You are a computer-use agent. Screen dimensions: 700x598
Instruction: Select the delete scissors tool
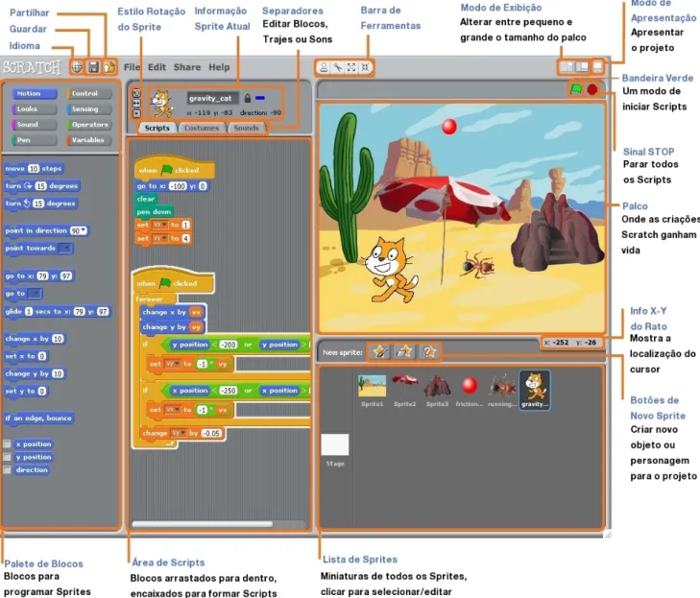[x=337, y=67]
